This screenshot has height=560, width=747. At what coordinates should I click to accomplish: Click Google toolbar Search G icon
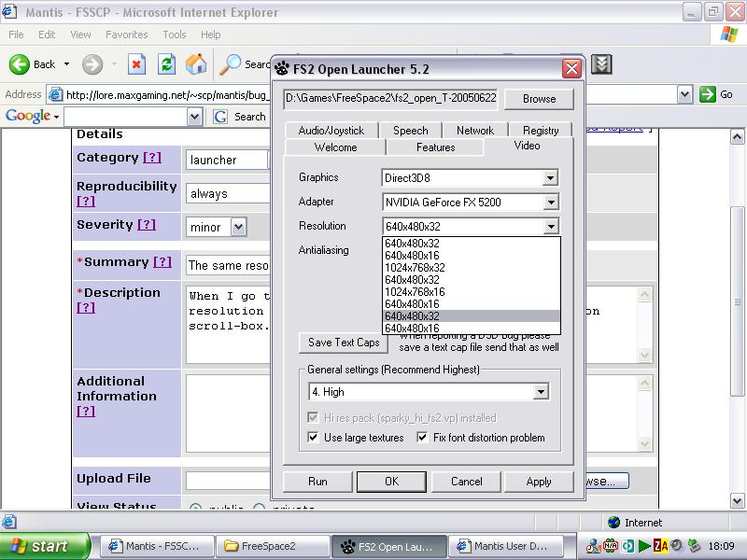pyautogui.click(x=219, y=116)
